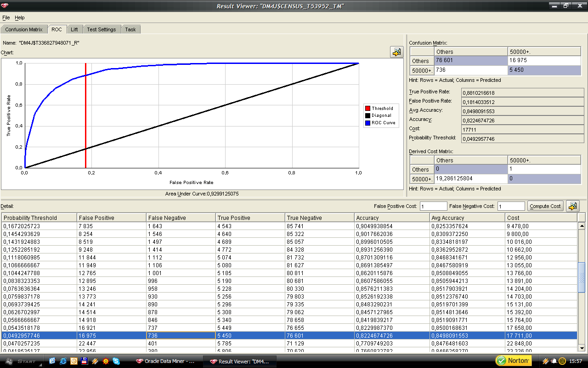Click the Cost column header
588x368 pixels.
(x=541, y=218)
